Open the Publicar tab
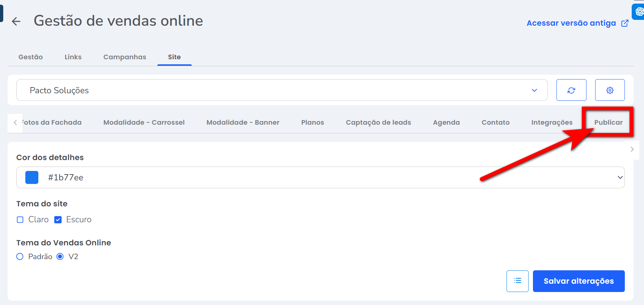644x305 pixels. [x=608, y=123]
